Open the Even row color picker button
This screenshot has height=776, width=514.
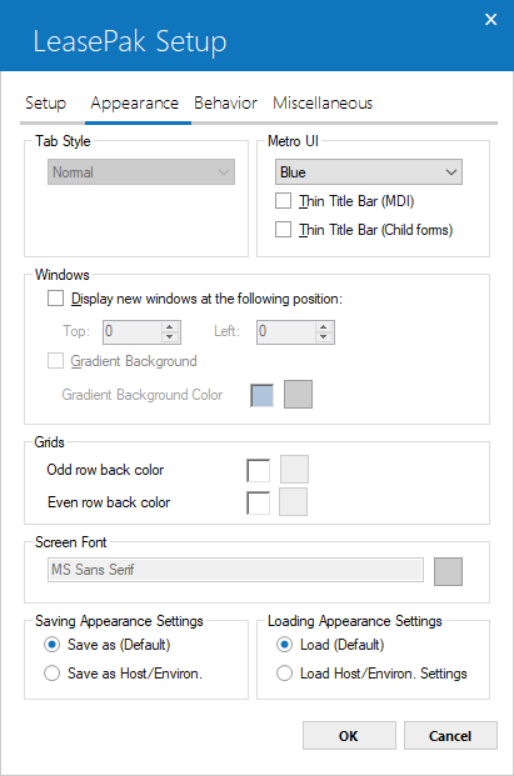tap(293, 502)
